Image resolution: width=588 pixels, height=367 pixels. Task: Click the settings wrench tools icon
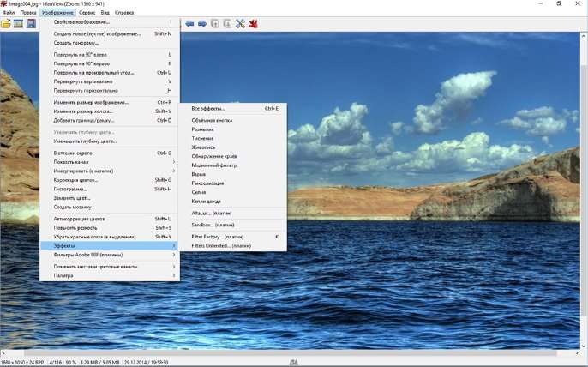coord(241,23)
